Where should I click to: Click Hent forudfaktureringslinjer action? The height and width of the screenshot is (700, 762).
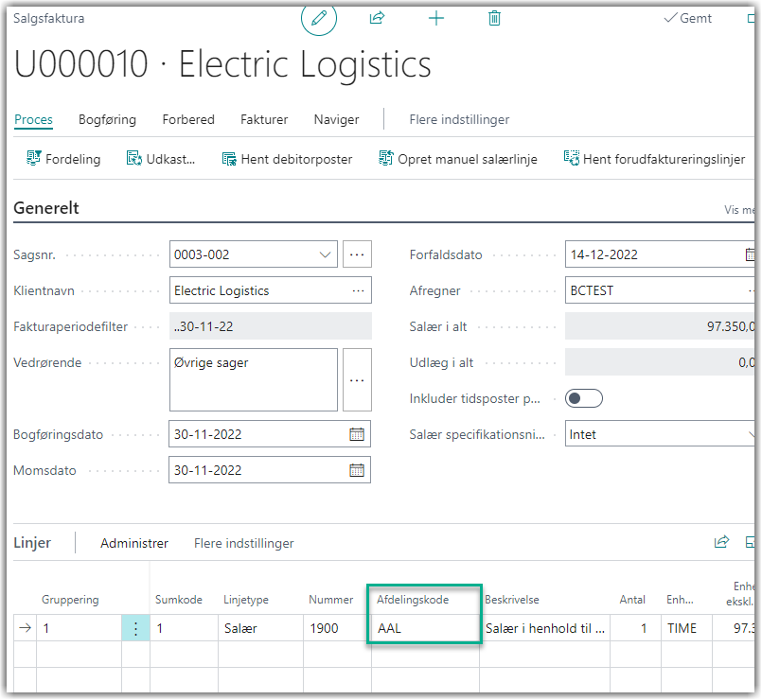coord(654,159)
